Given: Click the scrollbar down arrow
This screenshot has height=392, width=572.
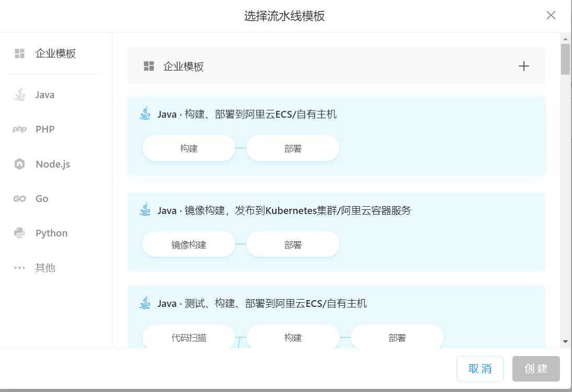Looking at the screenshot, I should click(565, 342).
